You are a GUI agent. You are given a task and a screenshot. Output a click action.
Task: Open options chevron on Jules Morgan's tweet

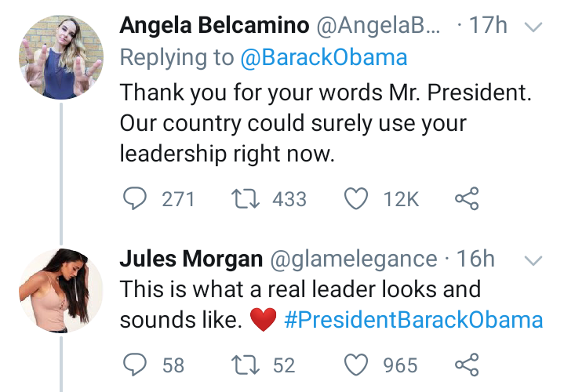point(533,260)
